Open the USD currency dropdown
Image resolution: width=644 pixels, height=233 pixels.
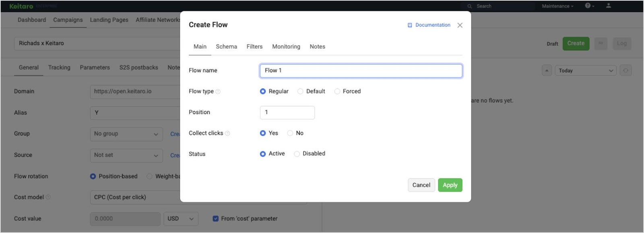[x=181, y=219]
